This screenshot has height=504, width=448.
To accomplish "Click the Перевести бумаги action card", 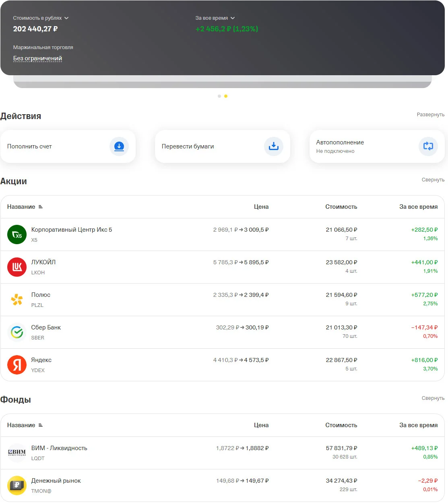I will [x=222, y=146].
